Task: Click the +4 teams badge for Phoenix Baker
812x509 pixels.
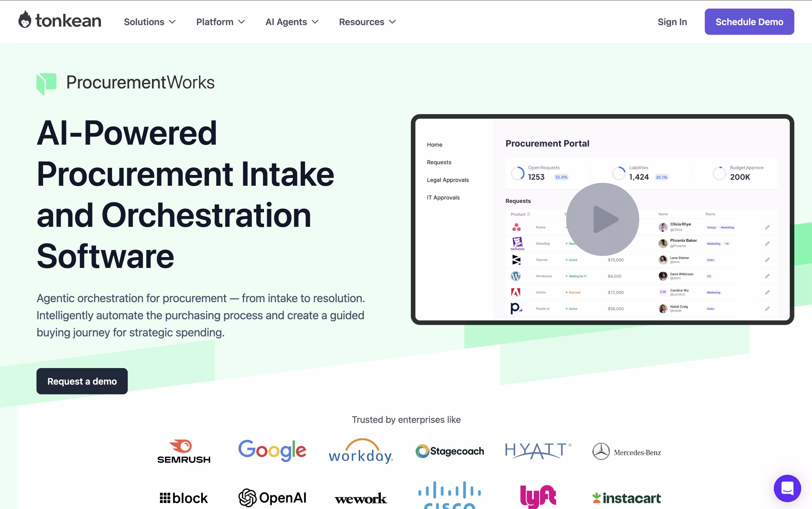Action: tap(726, 243)
